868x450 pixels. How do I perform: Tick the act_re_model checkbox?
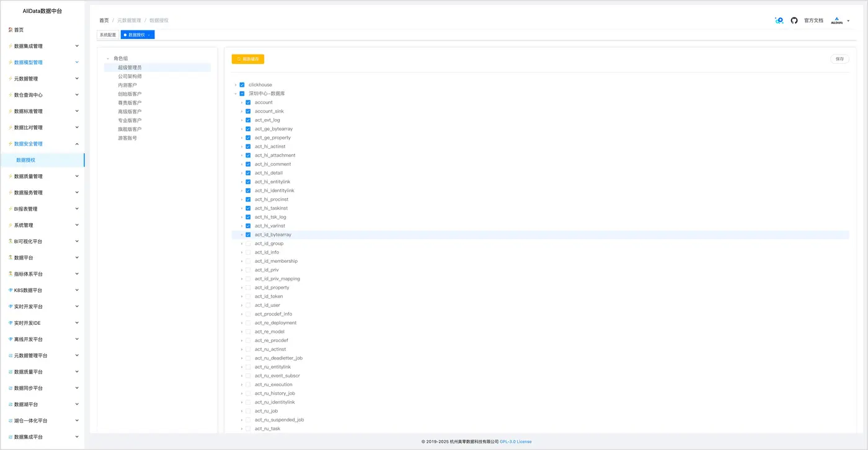(248, 332)
